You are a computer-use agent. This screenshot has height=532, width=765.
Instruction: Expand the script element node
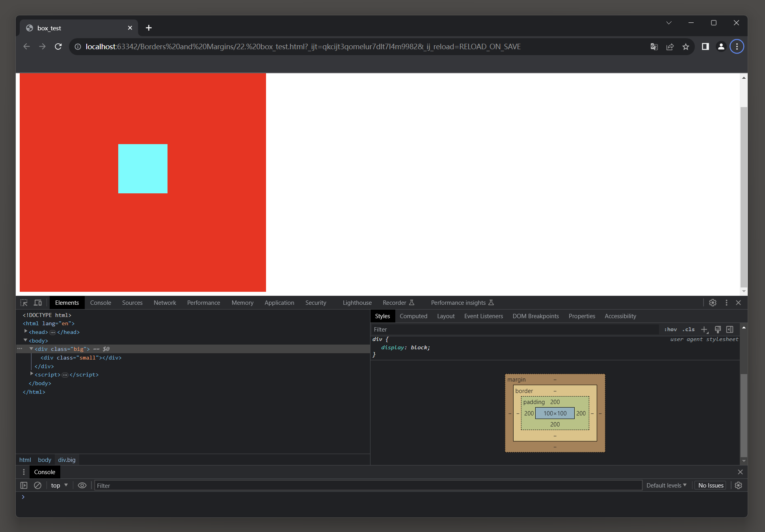pos(32,374)
